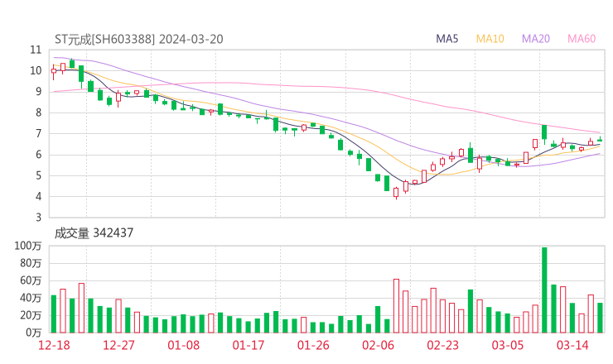
Task: Click the lowest red candlestick near price 4
Action: pos(396,193)
